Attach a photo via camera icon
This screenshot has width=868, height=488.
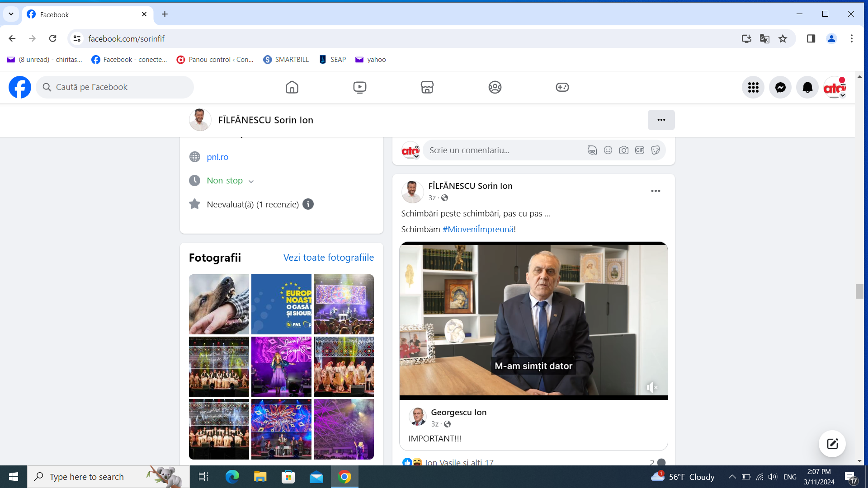[x=624, y=150]
